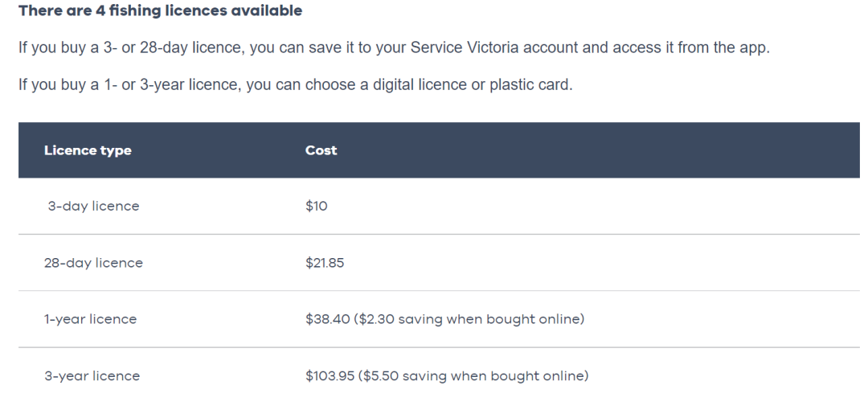The image size is (868, 410).
Task: Click the dark table header bar
Action: [439, 150]
